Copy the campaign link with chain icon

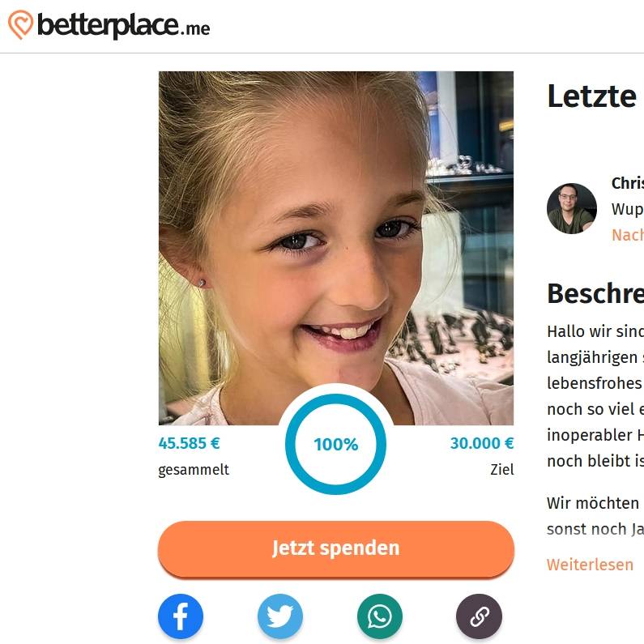(479, 616)
